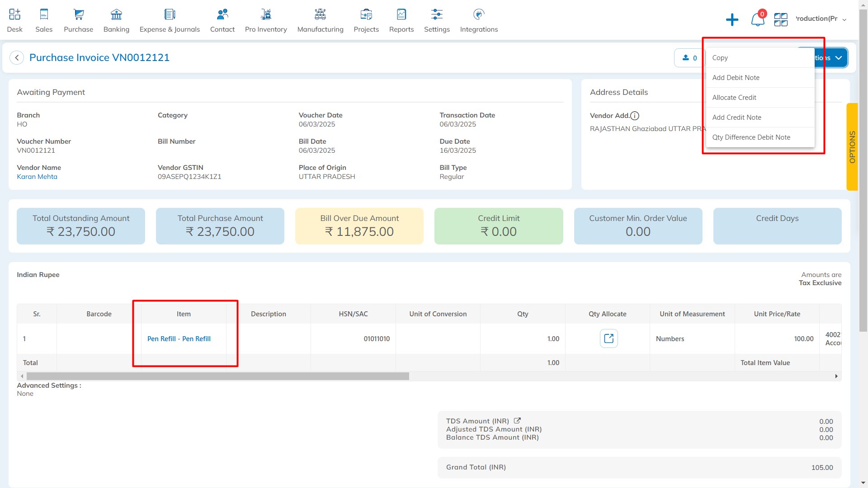Viewport: 868px width, 488px height.
Task: Select Copy from the dropdown menu
Action: click(x=760, y=58)
